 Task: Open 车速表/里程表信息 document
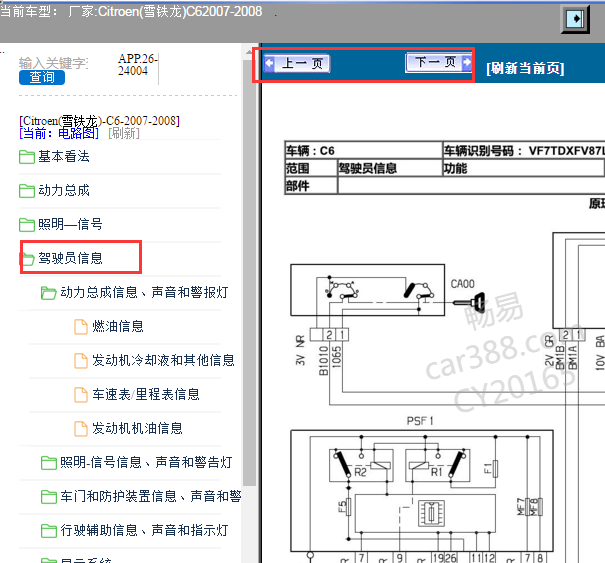pos(146,394)
